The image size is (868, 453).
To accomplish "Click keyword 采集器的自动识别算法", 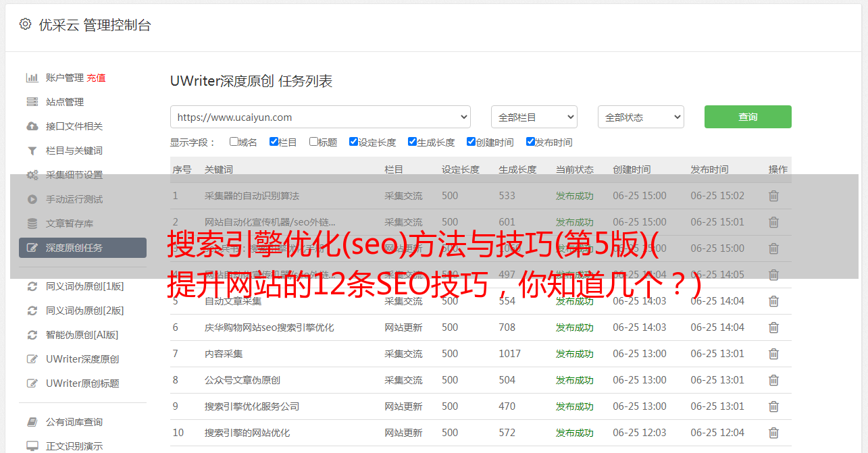I will coord(252,196).
